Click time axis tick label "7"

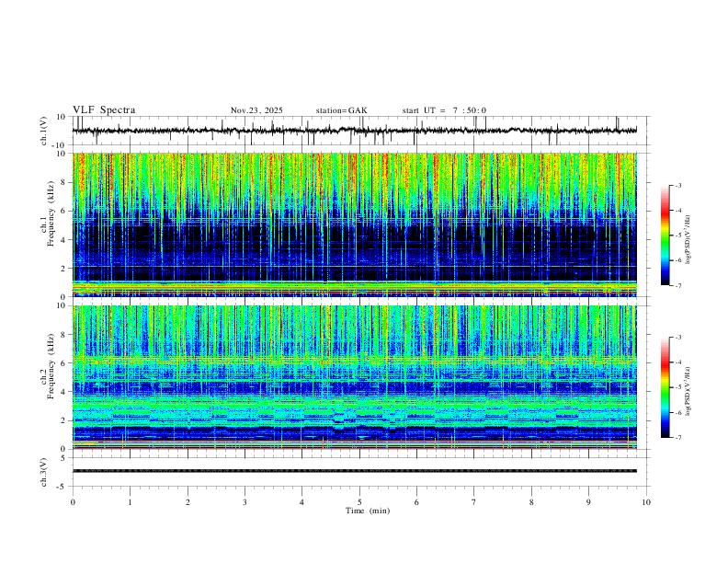pos(474,502)
